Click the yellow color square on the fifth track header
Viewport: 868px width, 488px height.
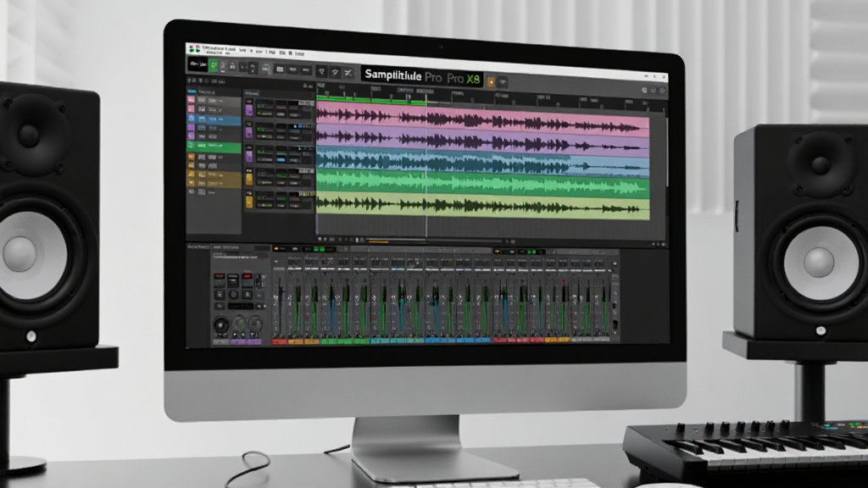(249, 202)
